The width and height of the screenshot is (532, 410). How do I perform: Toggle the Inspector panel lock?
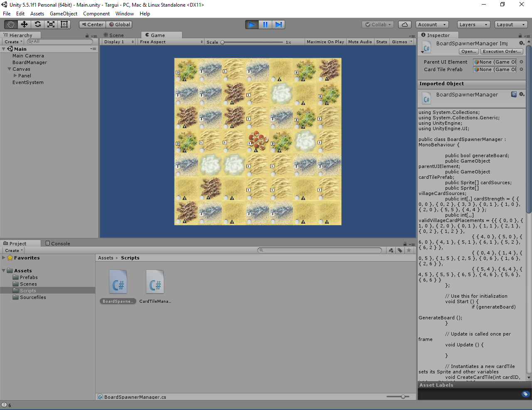[519, 36]
